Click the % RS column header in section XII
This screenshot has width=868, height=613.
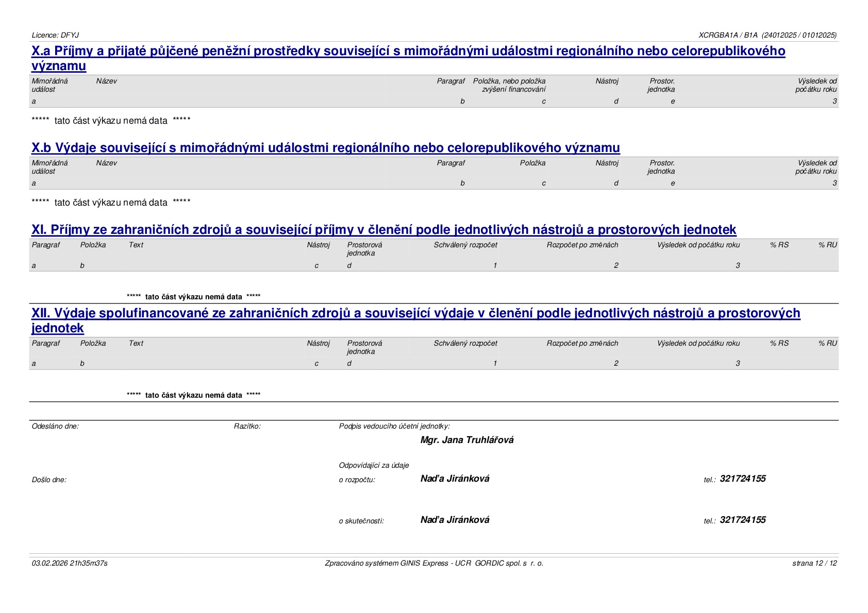(779, 343)
